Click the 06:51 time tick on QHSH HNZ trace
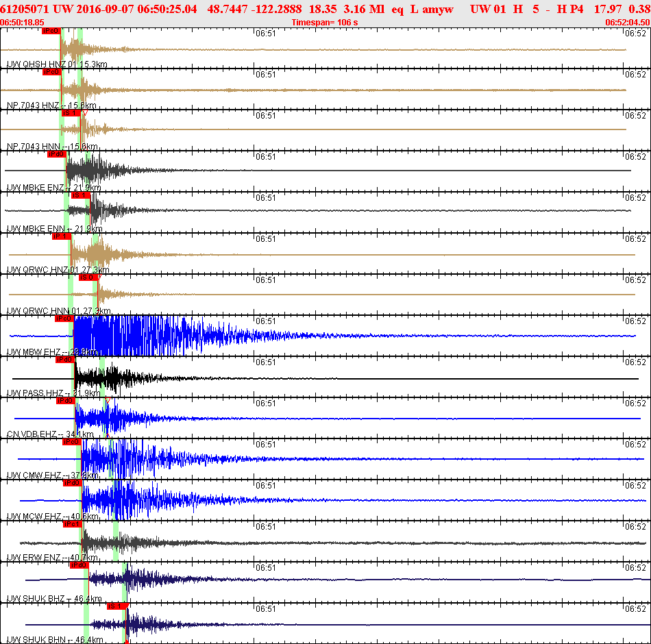The image size is (651, 644). coord(265,34)
